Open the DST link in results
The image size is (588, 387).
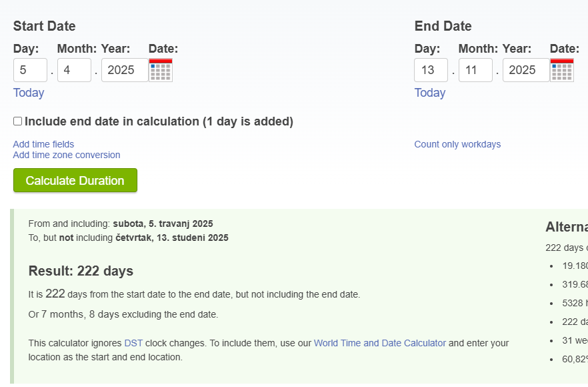pos(133,343)
